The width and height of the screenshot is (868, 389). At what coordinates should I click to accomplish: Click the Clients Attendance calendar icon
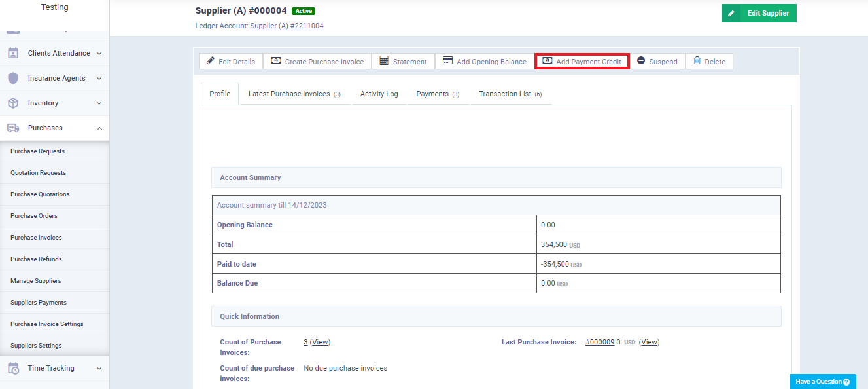coord(13,53)
